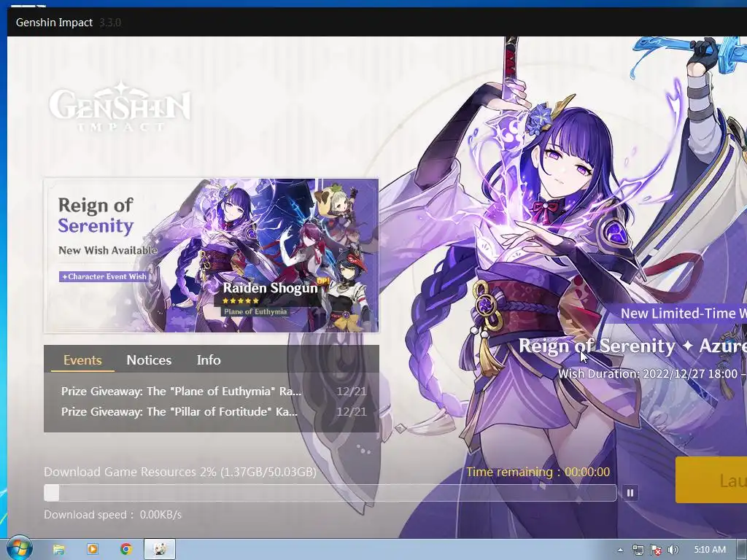Click the Raiden Shogun banner name
Viewport: 747px width, 560px height.
(x=270, y=288)
